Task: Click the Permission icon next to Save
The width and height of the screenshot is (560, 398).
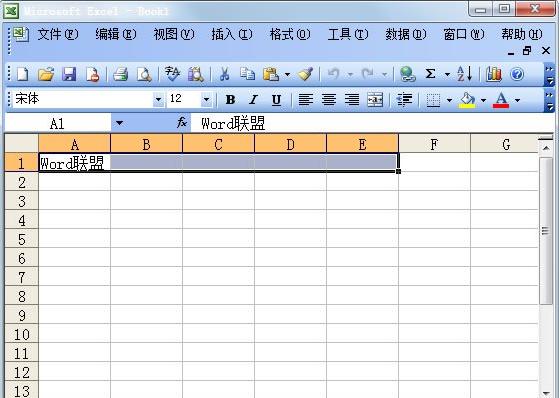Action: 92,74
